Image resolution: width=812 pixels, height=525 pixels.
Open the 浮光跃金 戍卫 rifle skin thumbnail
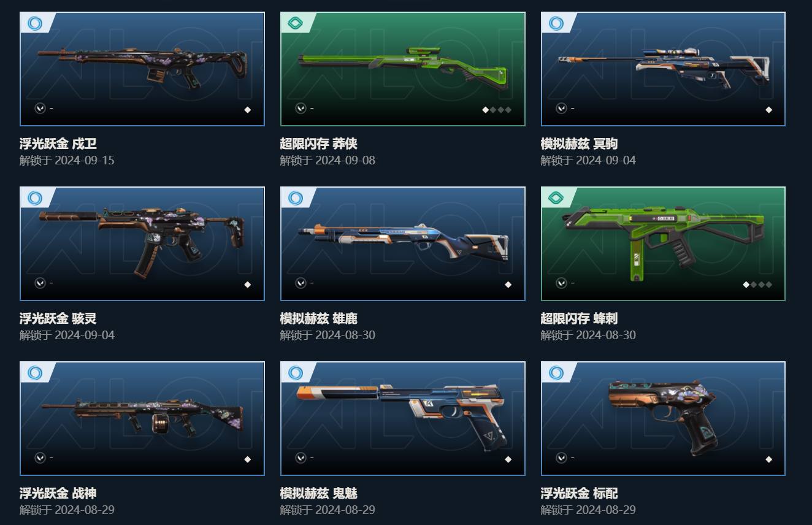click(142, 69)
